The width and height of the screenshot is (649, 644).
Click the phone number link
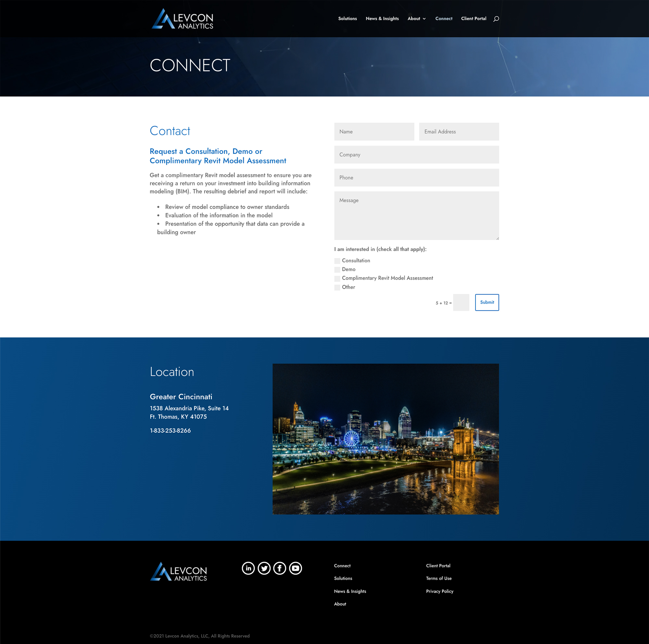point(170,430)
